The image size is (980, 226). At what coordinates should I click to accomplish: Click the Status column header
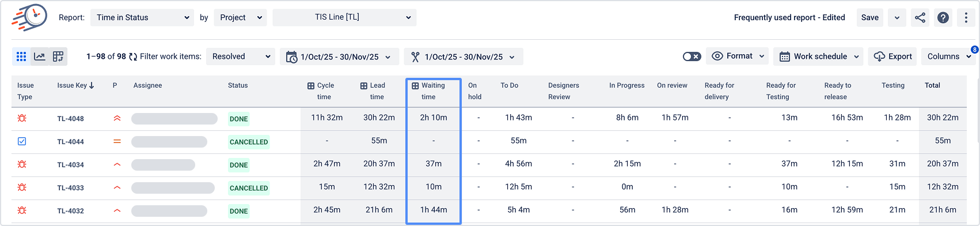pyautogui.click(x=238, y=85)
